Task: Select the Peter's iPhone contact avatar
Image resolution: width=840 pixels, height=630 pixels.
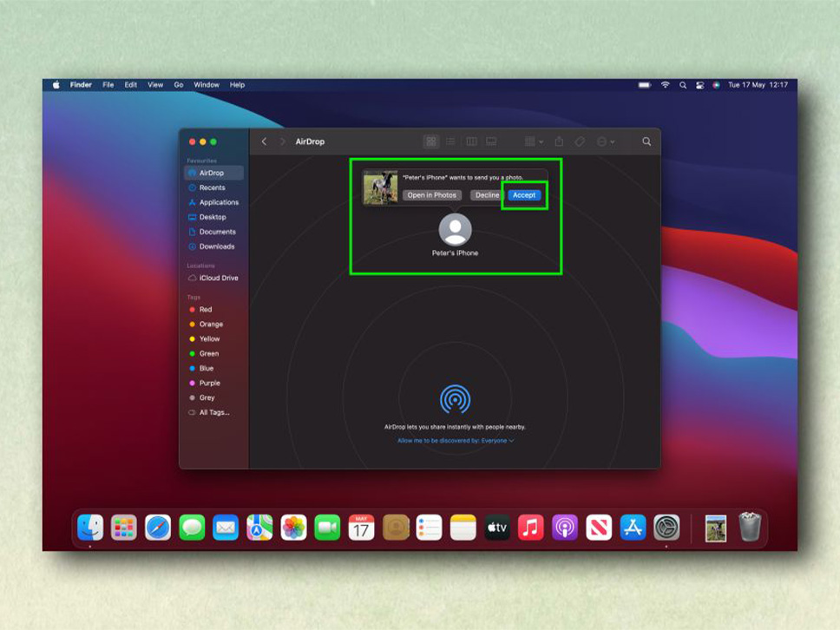Action: coord(455,230)
